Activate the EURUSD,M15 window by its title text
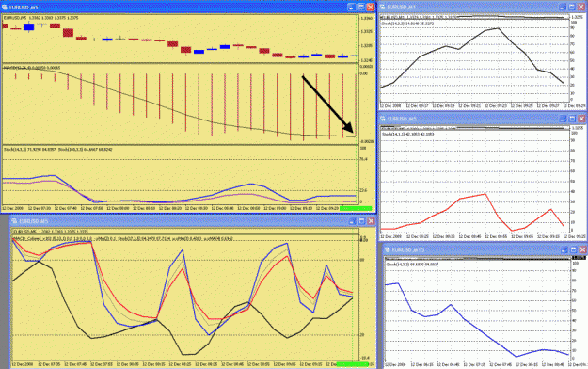588x369 pixels. [408, 249]
